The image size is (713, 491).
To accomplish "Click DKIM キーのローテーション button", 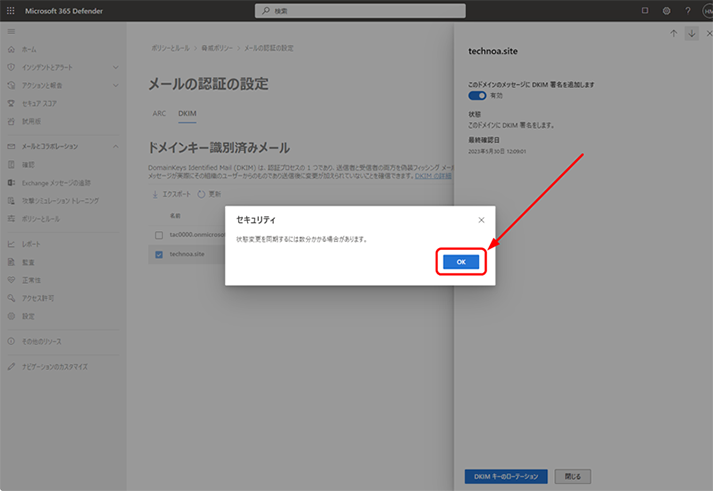I will point(506,476).
